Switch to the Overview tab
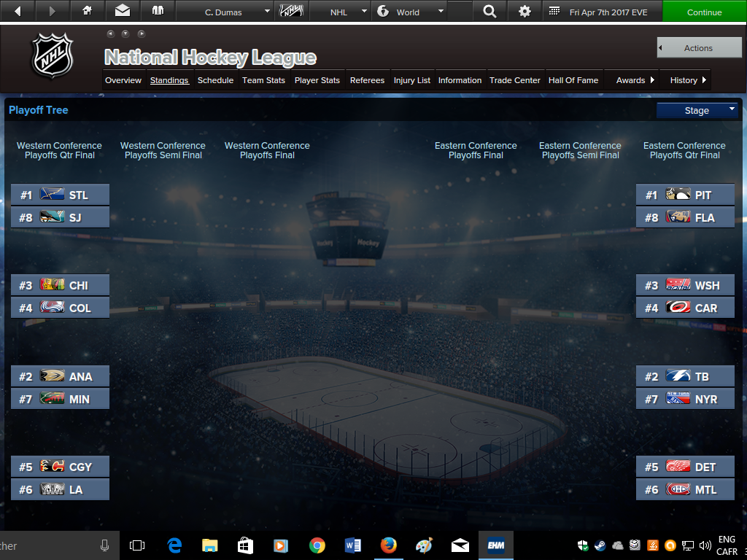This screenshot has width=747, height=560. 123,80
